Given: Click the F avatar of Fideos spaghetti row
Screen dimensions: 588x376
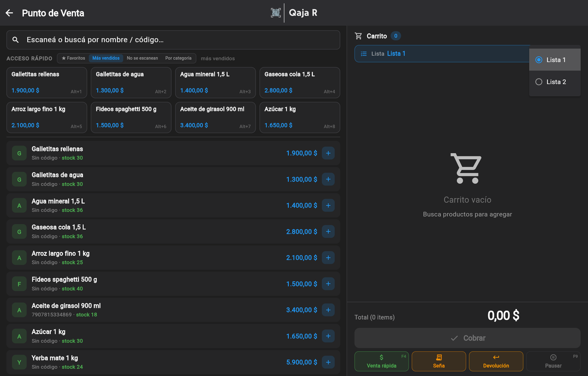Looking at the screenshot, I should pos(19,284).
